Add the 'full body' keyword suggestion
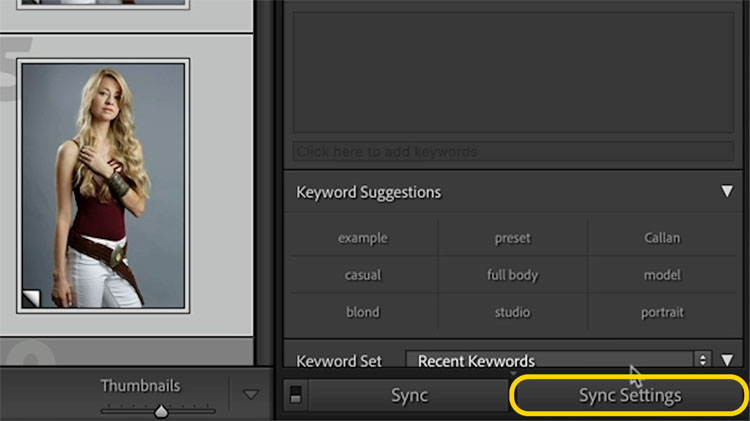 click(512, 275)
